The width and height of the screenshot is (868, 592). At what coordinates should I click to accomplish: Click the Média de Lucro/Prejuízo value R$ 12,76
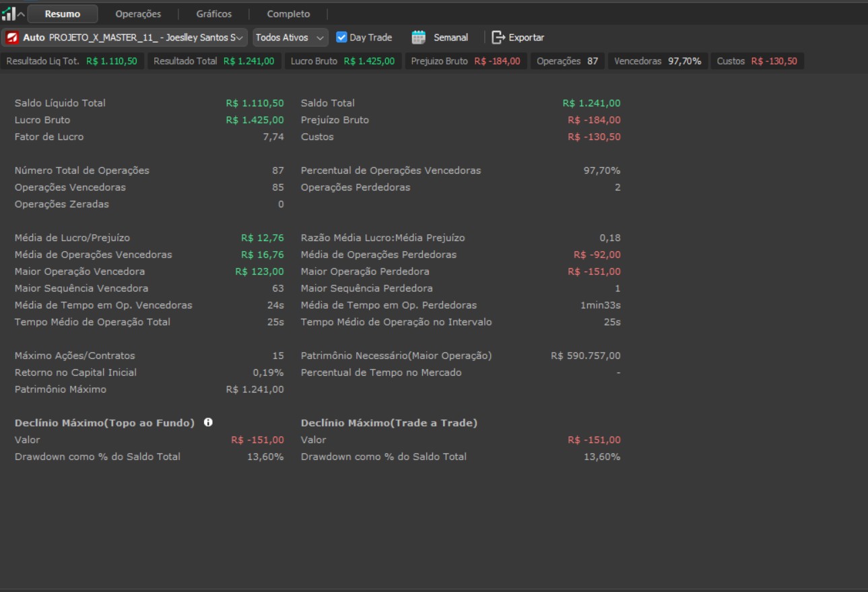pos(263,238)
